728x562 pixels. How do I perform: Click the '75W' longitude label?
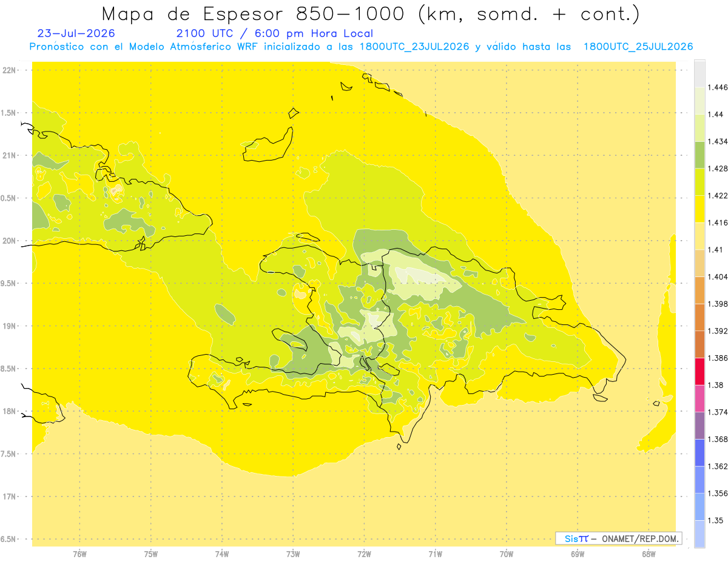pos(151,554)
